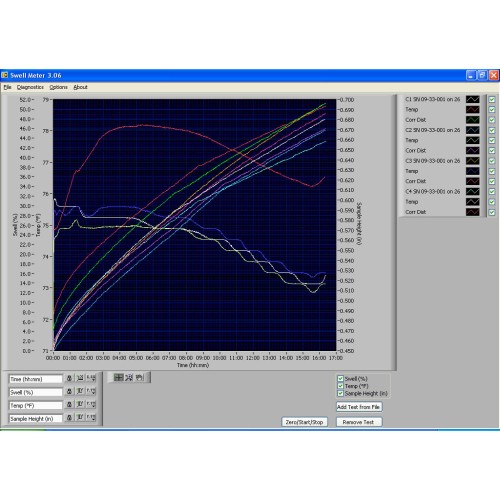Uncheck the Swell (%) display checkbox
The height and width of the screenshot is (500, 500).
[340, 379]
